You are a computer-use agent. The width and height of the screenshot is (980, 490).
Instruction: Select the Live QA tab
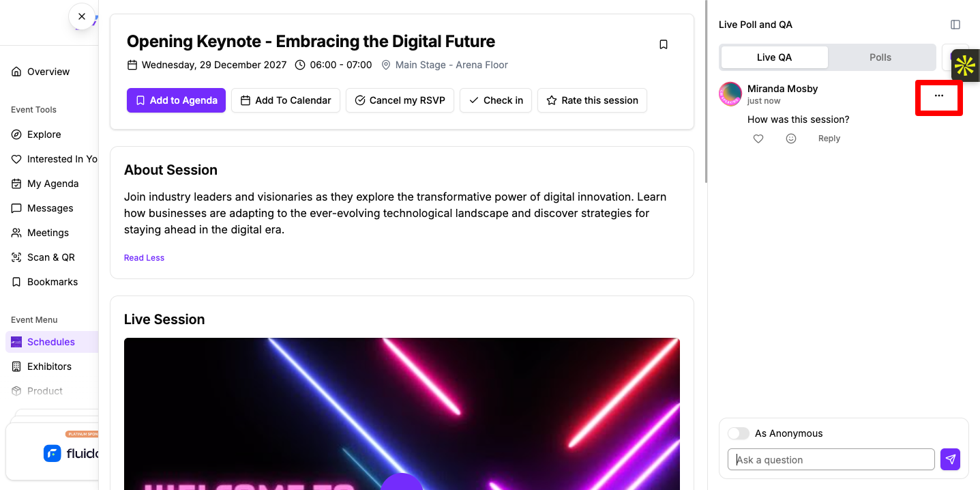click(x=775, y=57)
